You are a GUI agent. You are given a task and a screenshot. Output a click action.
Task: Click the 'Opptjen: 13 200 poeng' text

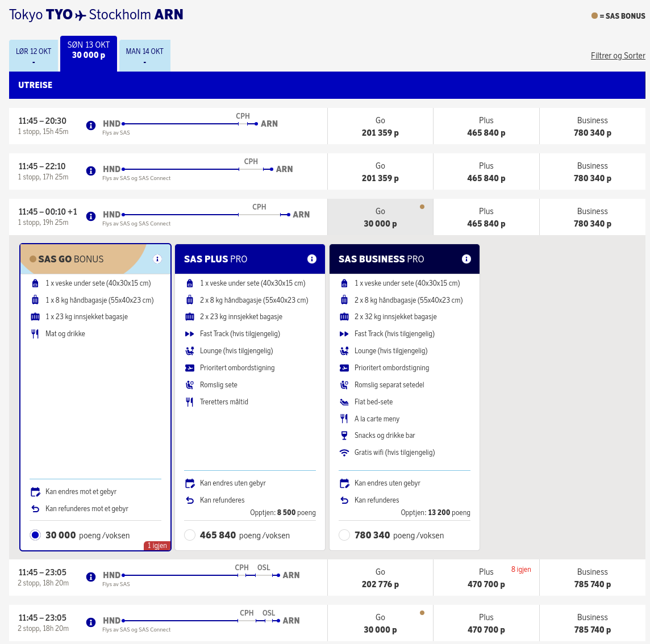pos(435,513)
